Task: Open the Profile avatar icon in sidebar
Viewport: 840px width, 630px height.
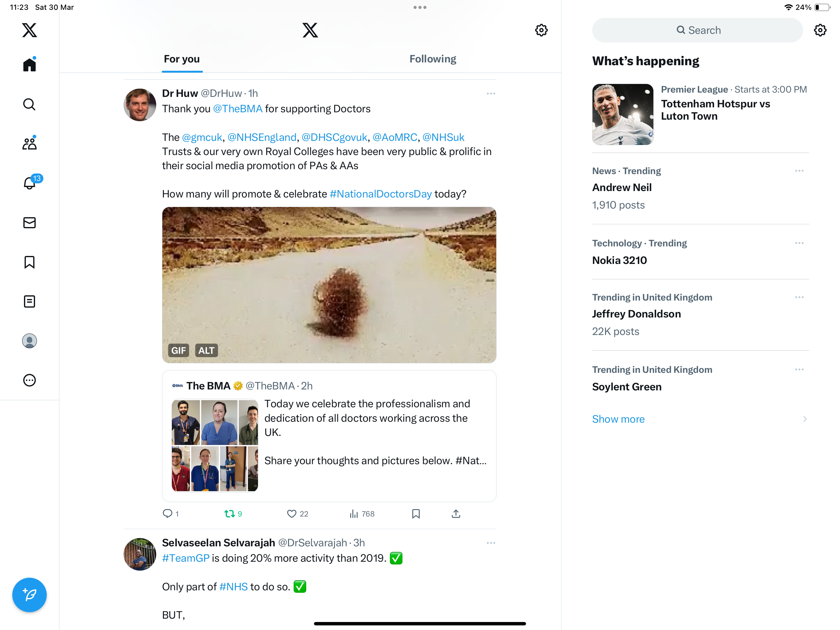Action: pos(29,341)
